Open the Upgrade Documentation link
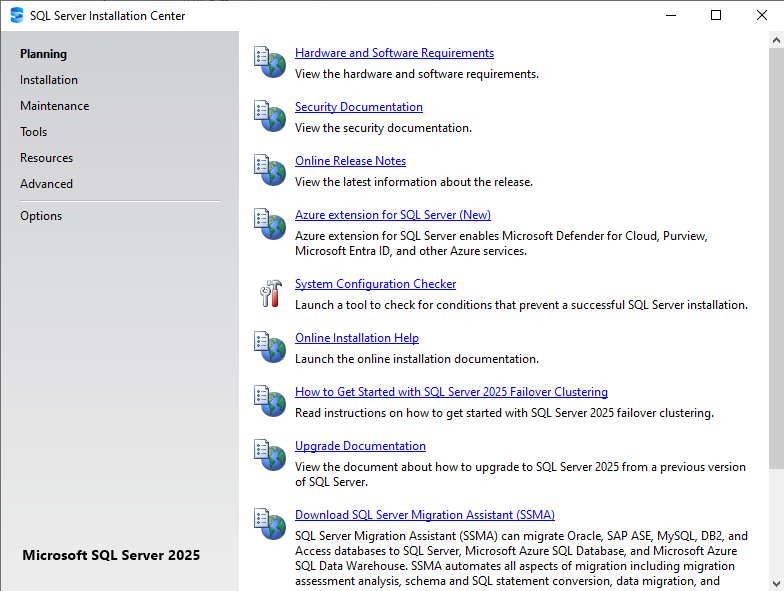784x591 pixels. click(360, 446)
